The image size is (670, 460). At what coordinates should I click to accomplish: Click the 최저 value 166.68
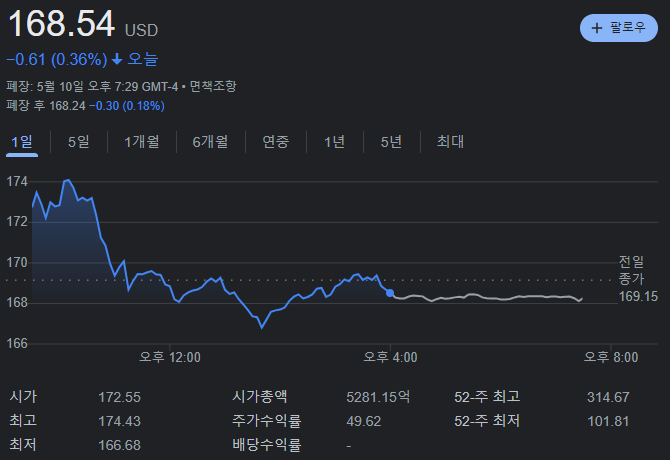click(x=119, y=445)
